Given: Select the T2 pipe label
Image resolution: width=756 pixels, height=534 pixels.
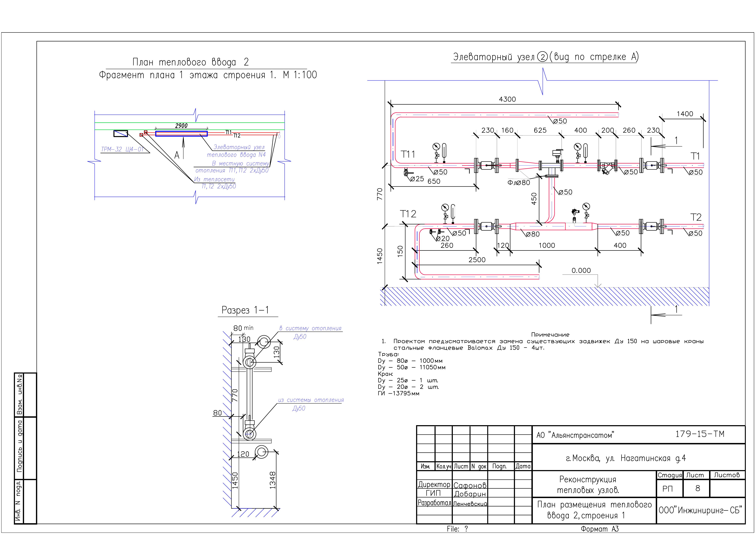Looking at the screenshot, I should pyautogui.click(x=696, y=217).
